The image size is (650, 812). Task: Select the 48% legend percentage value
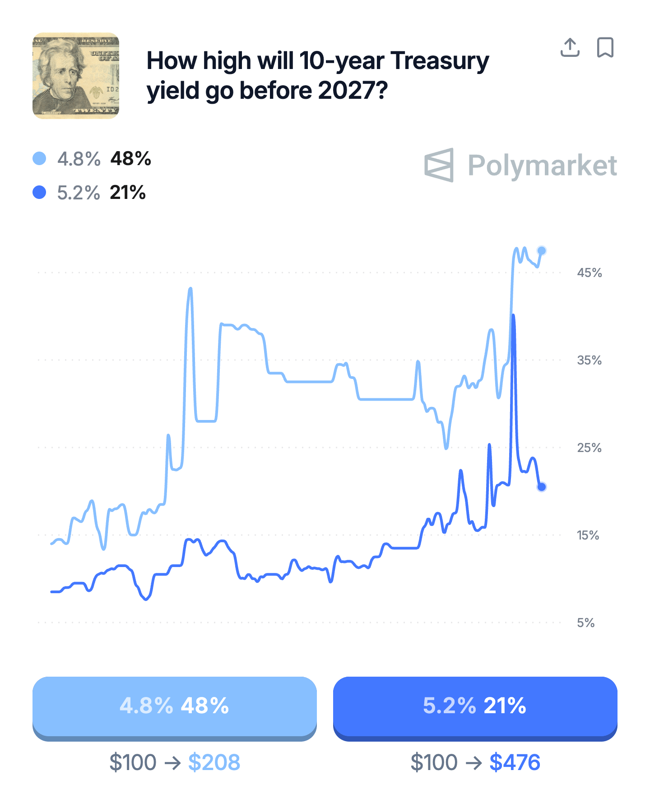point(131,159)
